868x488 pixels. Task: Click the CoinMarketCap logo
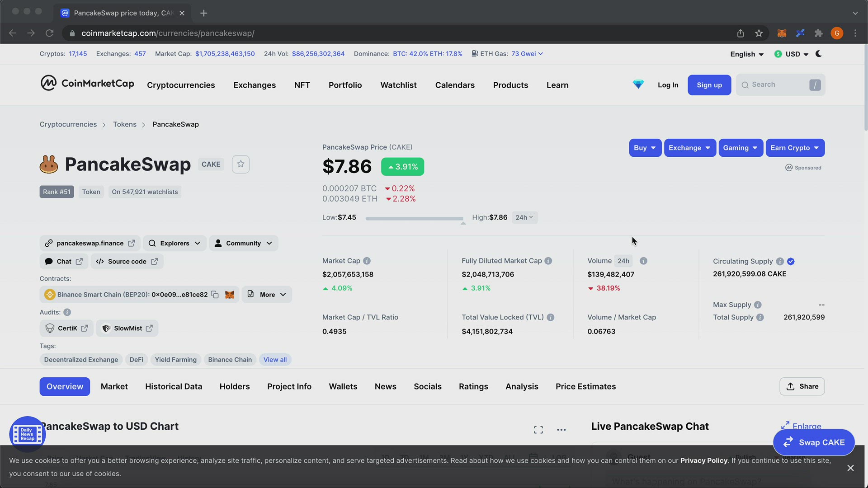click(87, 84)
